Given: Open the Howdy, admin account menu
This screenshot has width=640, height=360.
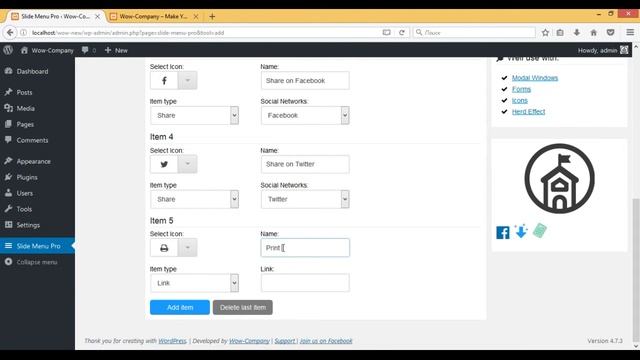Looking at the screenshot, I should coord(603,50).
